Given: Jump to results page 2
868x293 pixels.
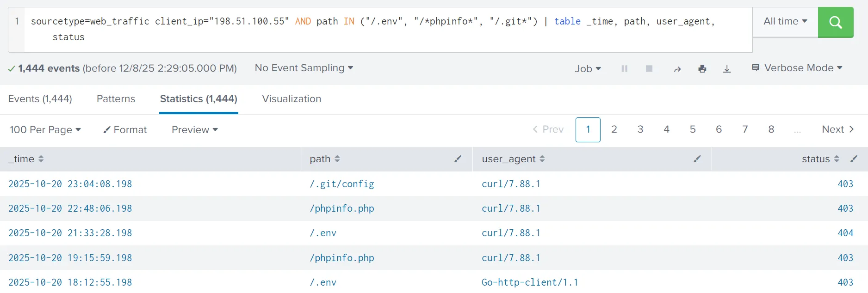Looking at the screenshot, I should [x=614, y=129].
